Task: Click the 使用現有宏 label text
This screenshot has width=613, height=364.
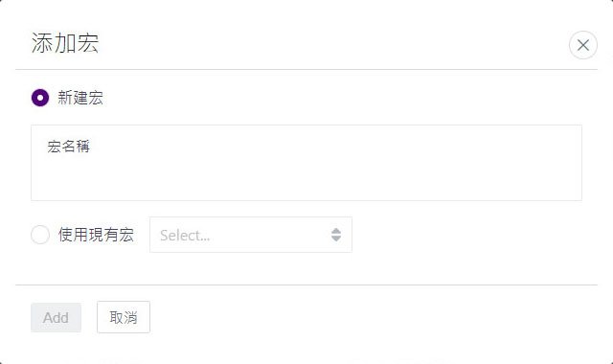Action: [x=96, y=235]
